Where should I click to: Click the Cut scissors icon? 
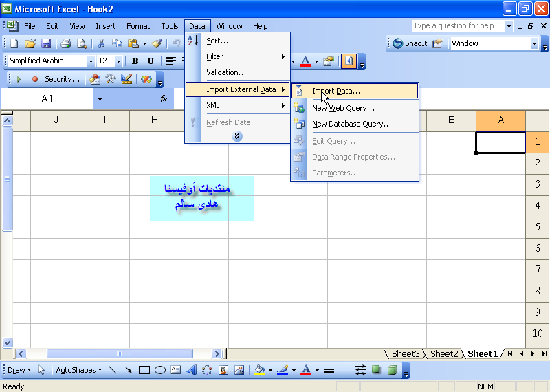tap(101, 43)
